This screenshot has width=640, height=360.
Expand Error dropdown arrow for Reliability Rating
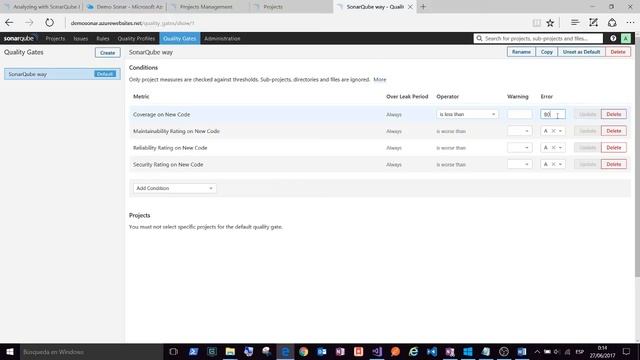tap(560, 148)
